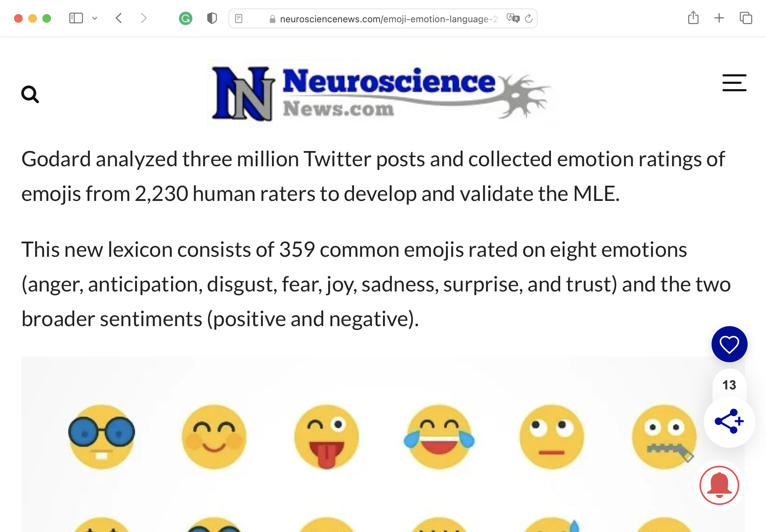Image resolution: width=766 pixels, height=532 pixels.
Task: Expand the sidebar tab group dropdown
Action: 95,18
